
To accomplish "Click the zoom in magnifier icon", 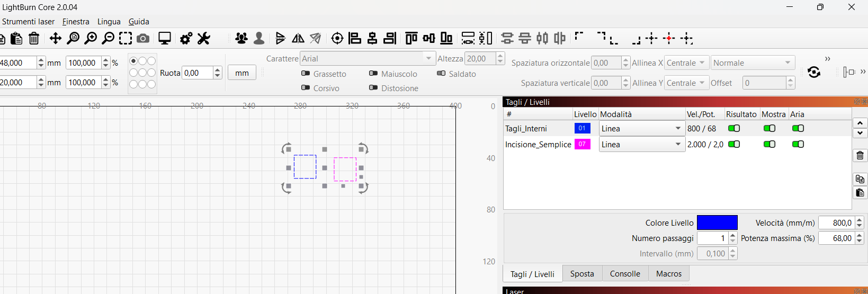I will click(x=91, y=38).
